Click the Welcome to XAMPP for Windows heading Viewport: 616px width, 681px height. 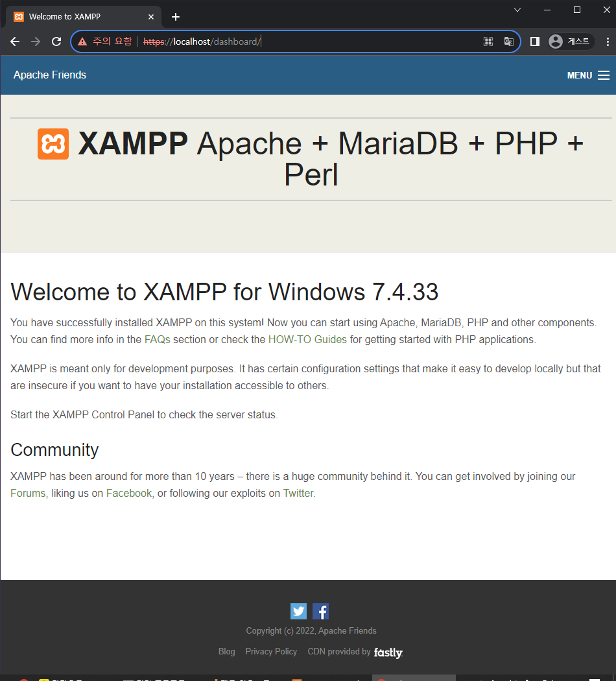pyautogui.click(x=224, y=292)
